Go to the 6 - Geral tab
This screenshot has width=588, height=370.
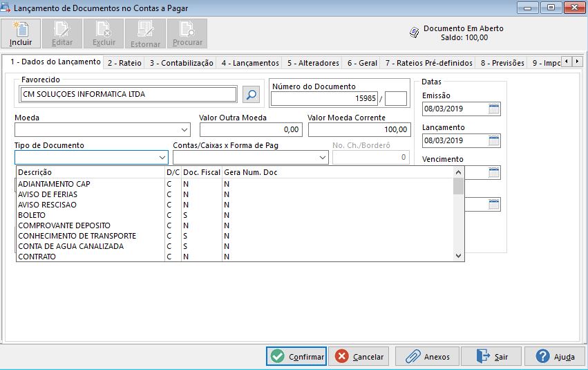(362, 63)
